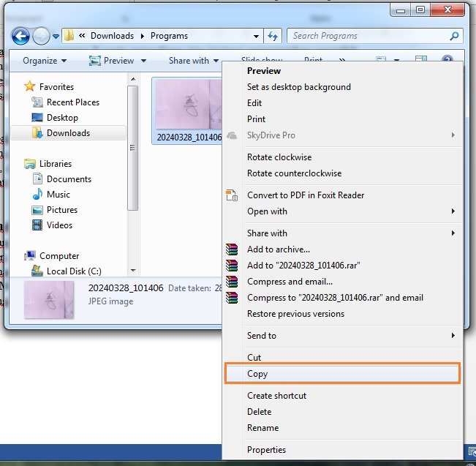
Task: Expand the Send to submenu
Action: 453,336
